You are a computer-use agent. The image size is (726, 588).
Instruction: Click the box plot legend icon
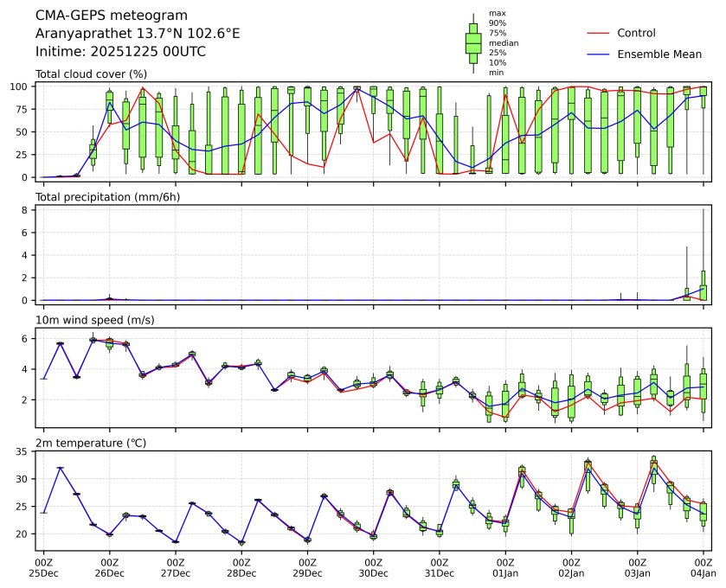pyautogui.click(x=472, y=43)
